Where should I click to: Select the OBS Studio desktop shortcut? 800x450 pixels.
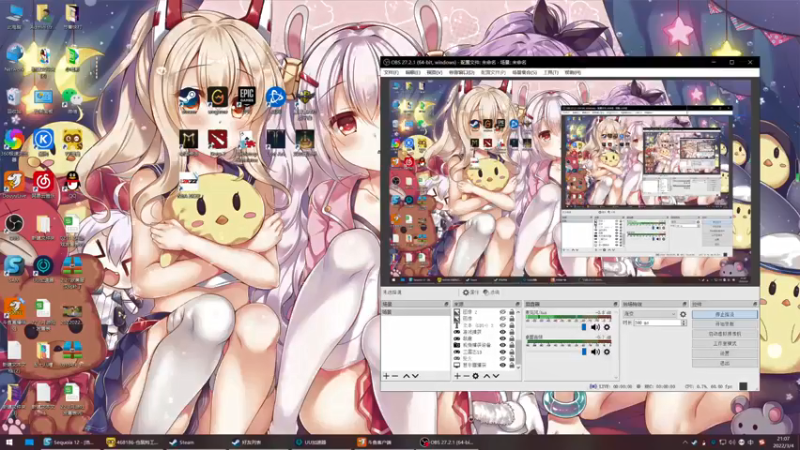click(x=14, y=227)
